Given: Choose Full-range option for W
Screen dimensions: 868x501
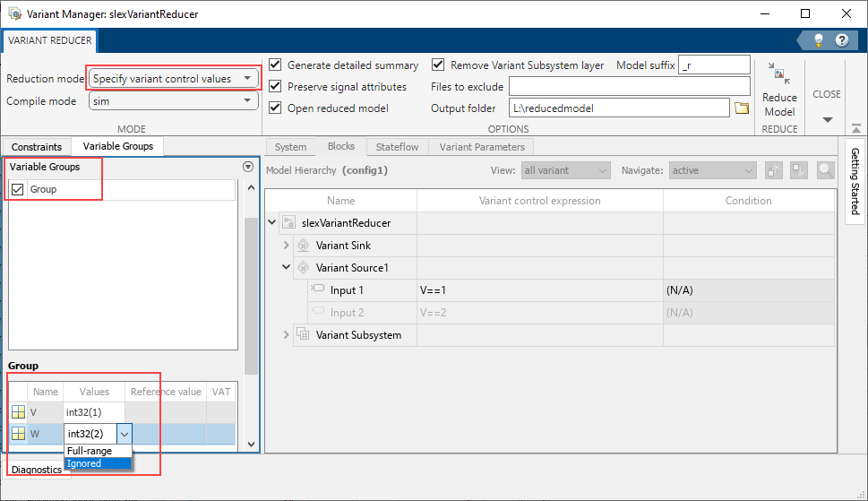Looking at the screenshot, I should coord(90,451).
